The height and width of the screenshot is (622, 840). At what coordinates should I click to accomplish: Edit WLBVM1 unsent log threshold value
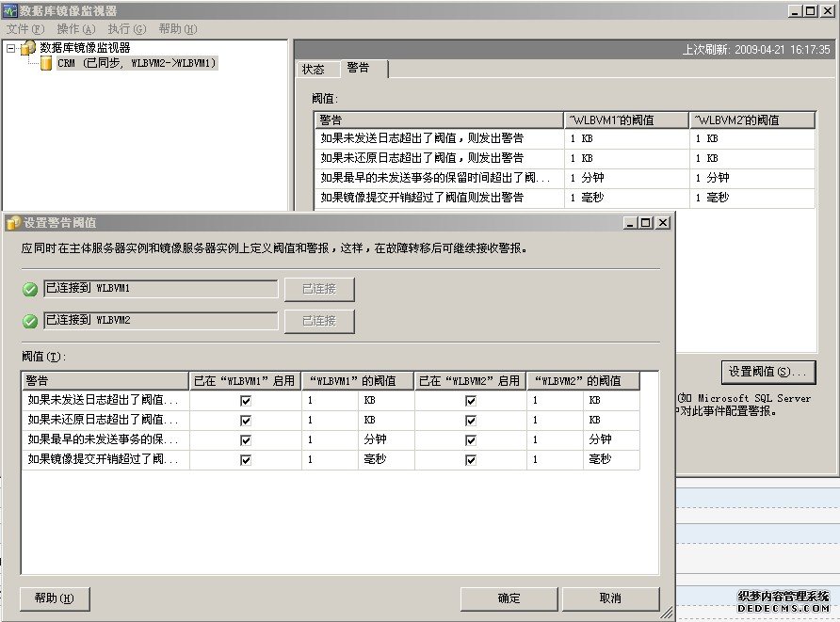(x=330, y=400)
